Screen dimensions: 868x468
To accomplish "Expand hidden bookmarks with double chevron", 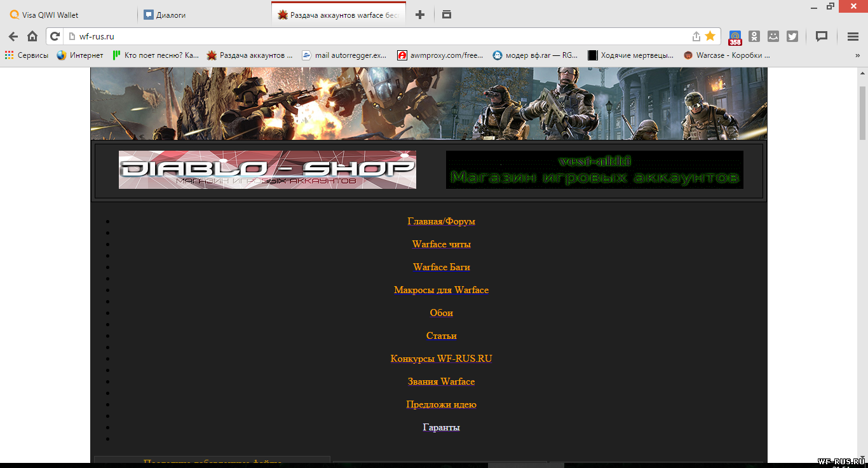I will [x=858, y=55].
